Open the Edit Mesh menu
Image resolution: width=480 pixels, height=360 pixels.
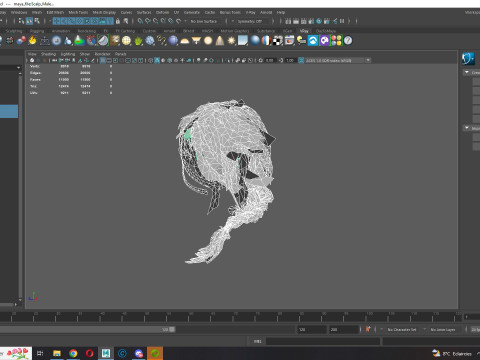pos(55,12)
